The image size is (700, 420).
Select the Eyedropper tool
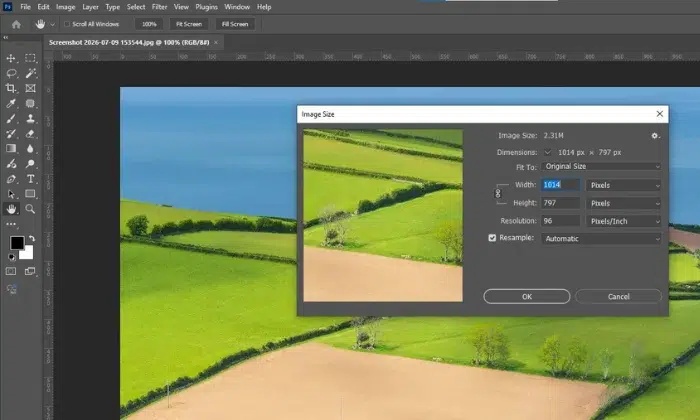[11, 104]
